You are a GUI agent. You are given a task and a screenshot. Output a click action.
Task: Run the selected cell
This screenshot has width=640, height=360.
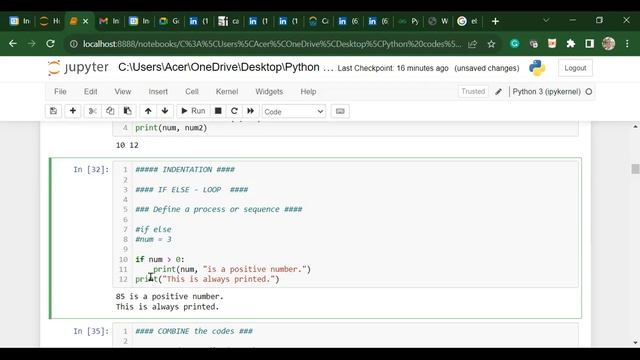pyautogui.click(x=193, y=111)
